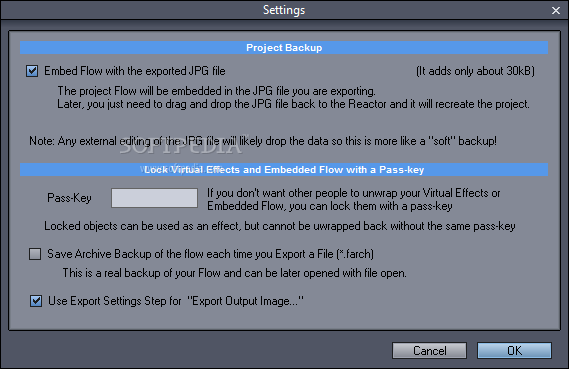
Task: Uncheck Embed Flow with exported JPG checkbox
Action: coord(32,71)
